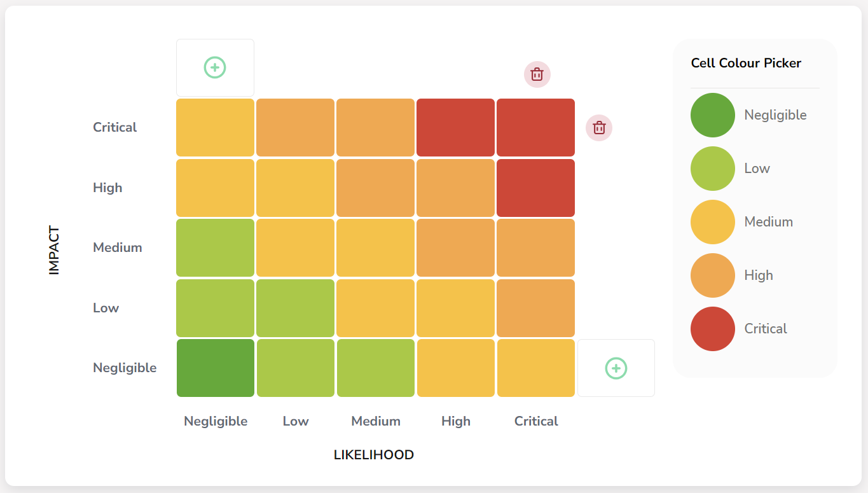The image size is (868, 493).
Task: Click the trash icon above the Critical column
Action: tap(536, 74)
